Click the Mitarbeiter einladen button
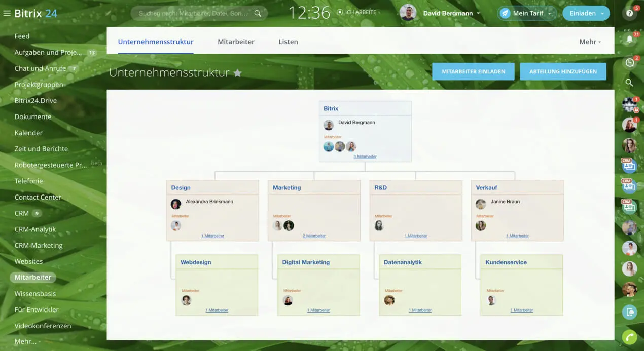The image size is (644, 351). coord(473,72)
